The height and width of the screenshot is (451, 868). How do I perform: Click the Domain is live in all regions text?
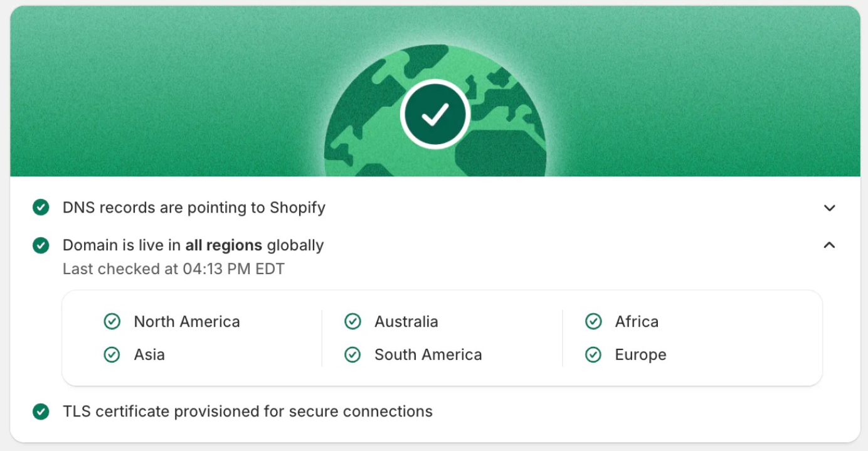(x=193, y=245)
